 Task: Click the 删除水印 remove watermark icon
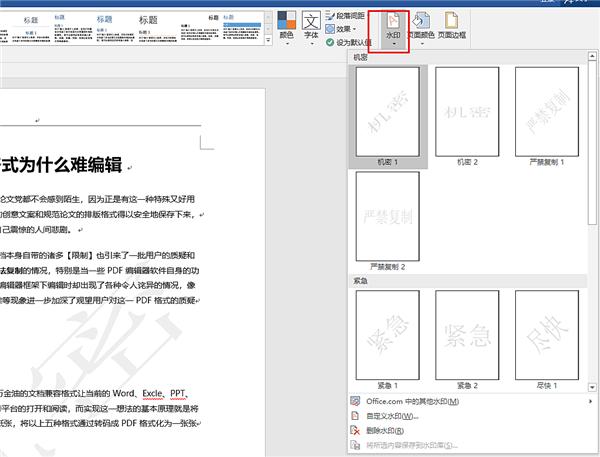pos(356,429)
